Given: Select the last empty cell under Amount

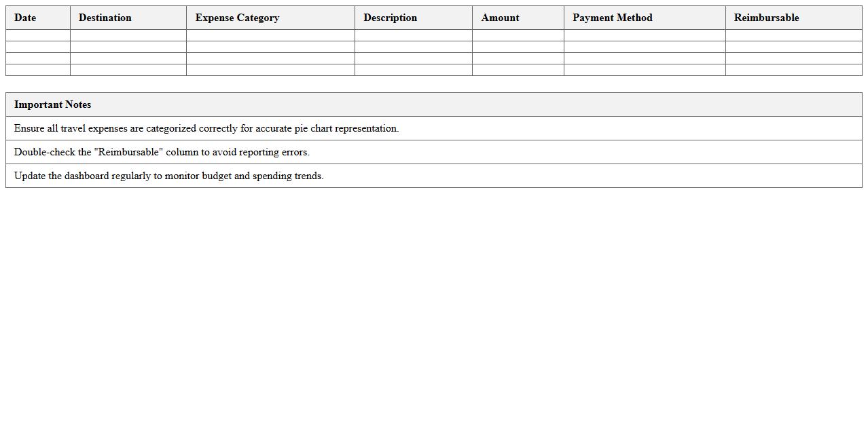Looking at the screenshot, I should click(x=518, y=70).
